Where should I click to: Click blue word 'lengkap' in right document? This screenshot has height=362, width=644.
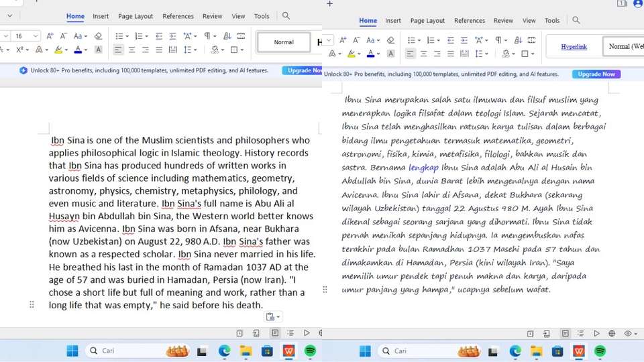423,168
